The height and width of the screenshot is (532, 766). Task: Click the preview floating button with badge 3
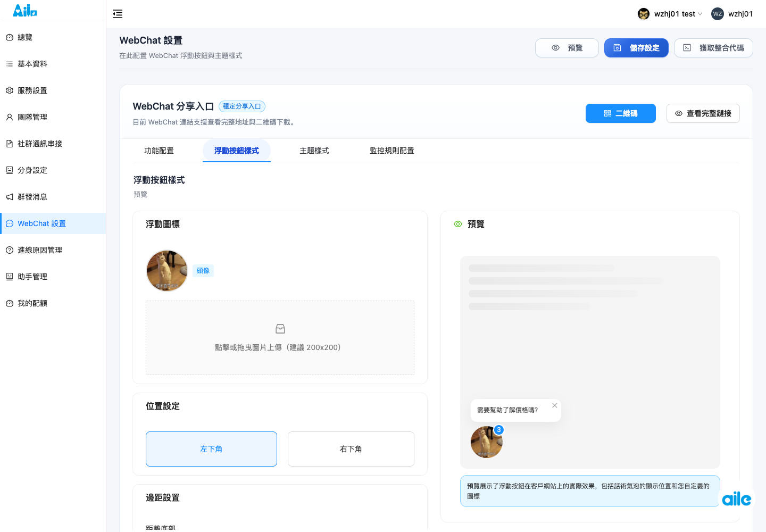487,442
